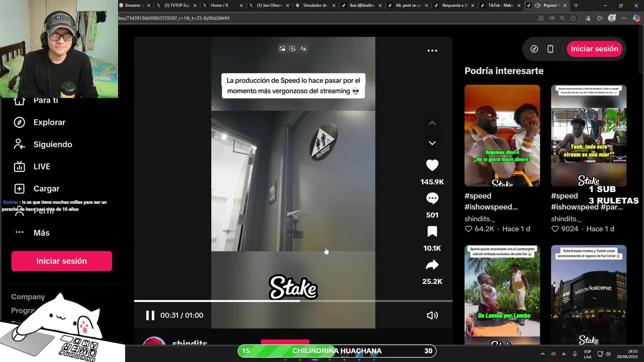Switch to the 'Javi Oliveira' browser tab
The image size is (644, 362).
point(269,6)
